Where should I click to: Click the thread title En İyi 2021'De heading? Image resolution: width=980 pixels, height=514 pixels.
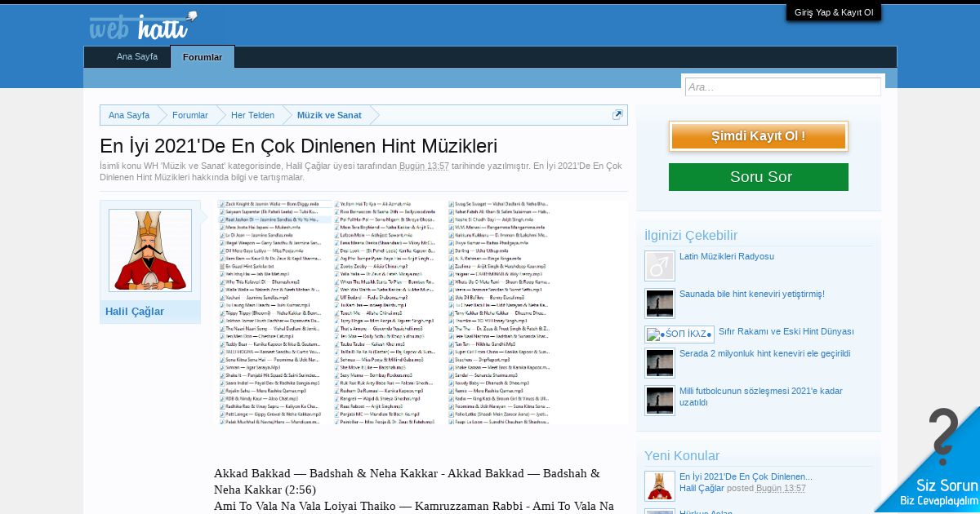298,146
